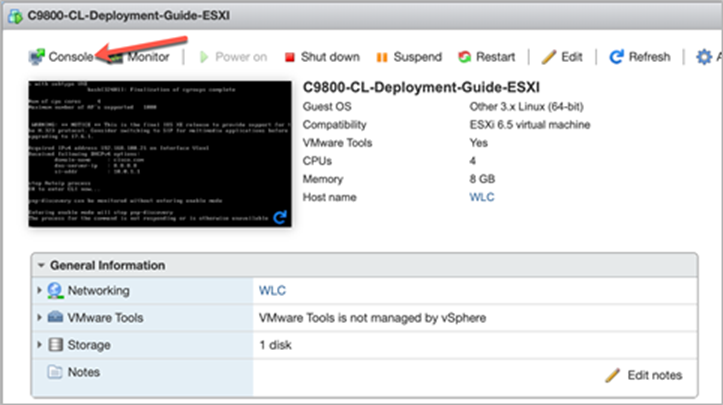
Task: Open the WLC host name link
Action: [481, 197]
